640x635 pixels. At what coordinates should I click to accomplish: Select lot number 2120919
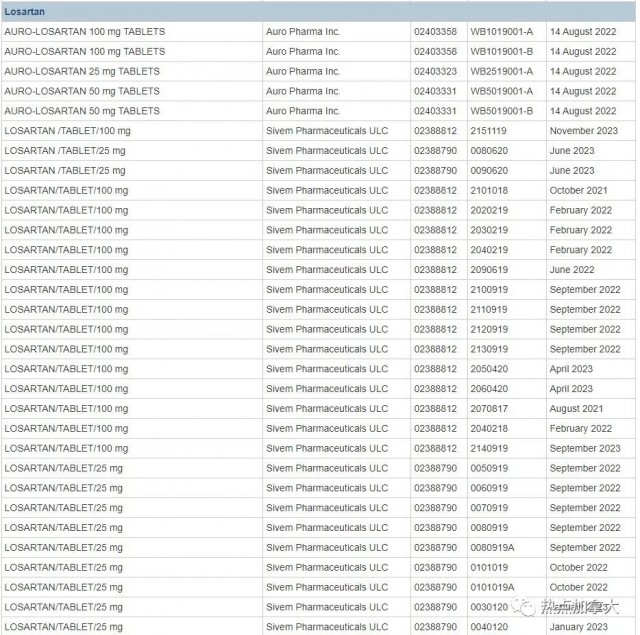pos(489,329)
